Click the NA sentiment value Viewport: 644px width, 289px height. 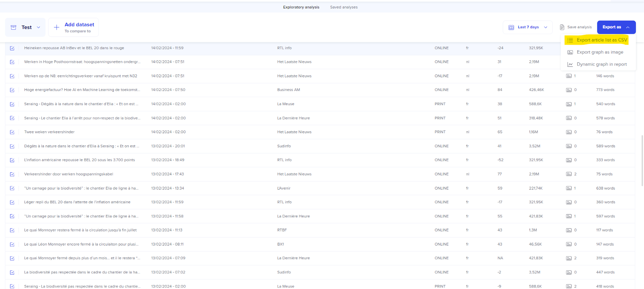(500, 258)
